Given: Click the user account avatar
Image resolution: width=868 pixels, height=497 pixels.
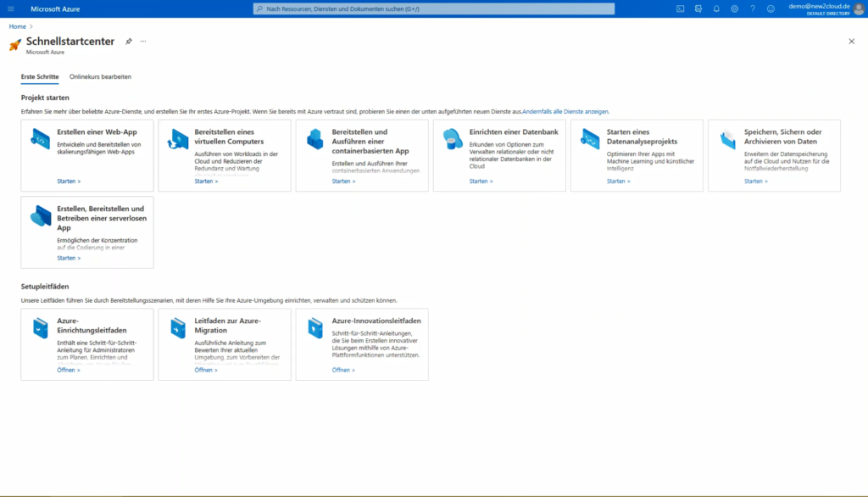Looking at the screenshot, I should (x=859, y=8).
